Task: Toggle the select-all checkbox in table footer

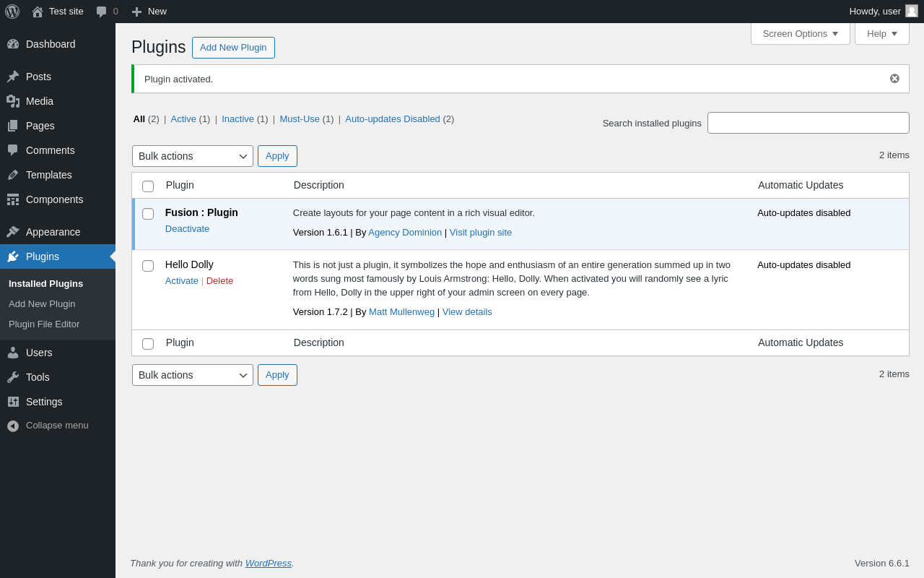Action: [x=148, y=344]
